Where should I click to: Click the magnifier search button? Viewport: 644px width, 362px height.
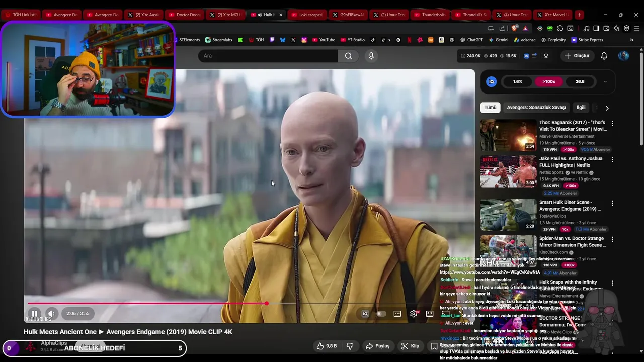(x=348, y=56)
